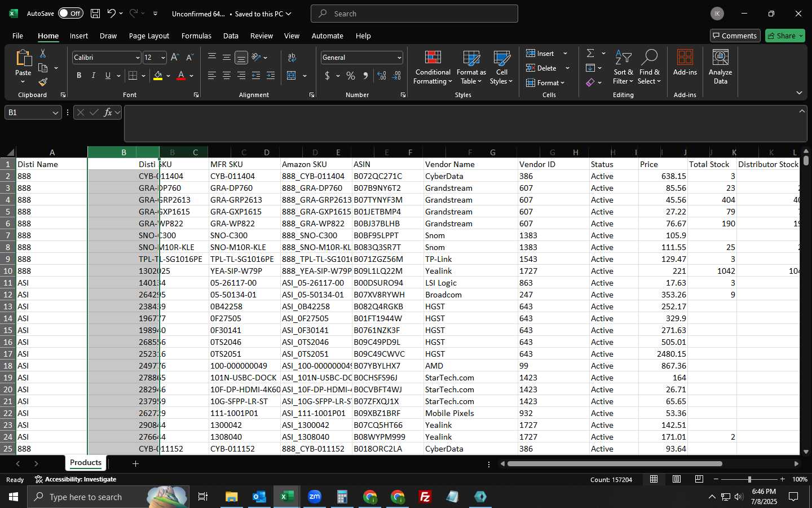Toggle Center horizontal alignment
Screen dimensions: 812x508
click(227, 76)
